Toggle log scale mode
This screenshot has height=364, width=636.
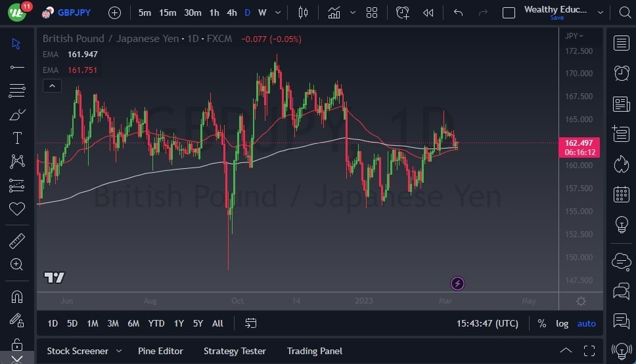pyautogui.click(x=562, y=323)
